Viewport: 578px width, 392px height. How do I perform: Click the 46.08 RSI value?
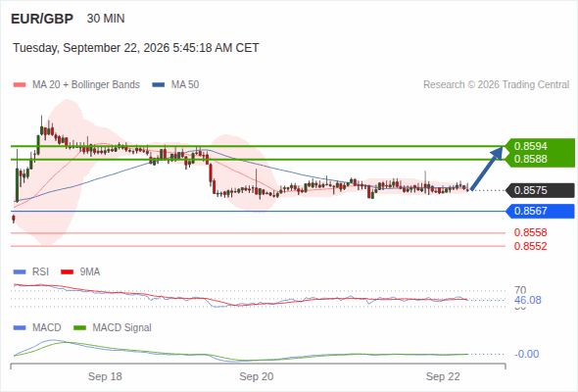(x=528, y=300)
